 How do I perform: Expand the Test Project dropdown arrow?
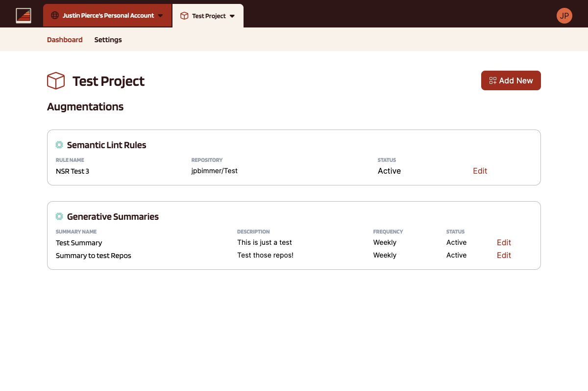(x=232, y=16)
